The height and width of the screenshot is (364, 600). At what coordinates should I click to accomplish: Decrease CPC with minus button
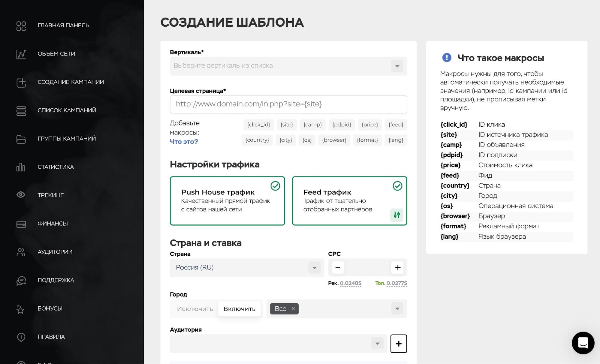pyautogui.click(x=338, y=267)
